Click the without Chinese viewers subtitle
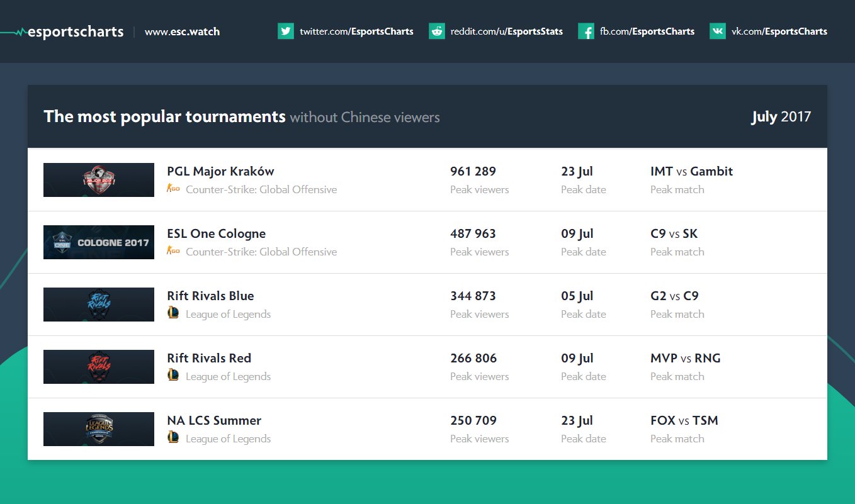This screenshot has height=504, width=855. pos(365,117)
